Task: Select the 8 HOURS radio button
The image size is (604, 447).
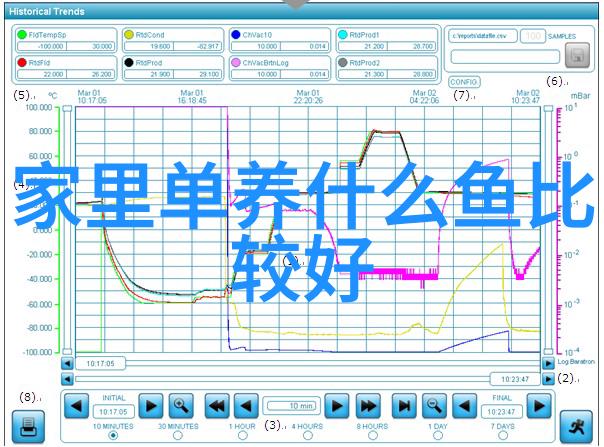Action: coord(372,435)
